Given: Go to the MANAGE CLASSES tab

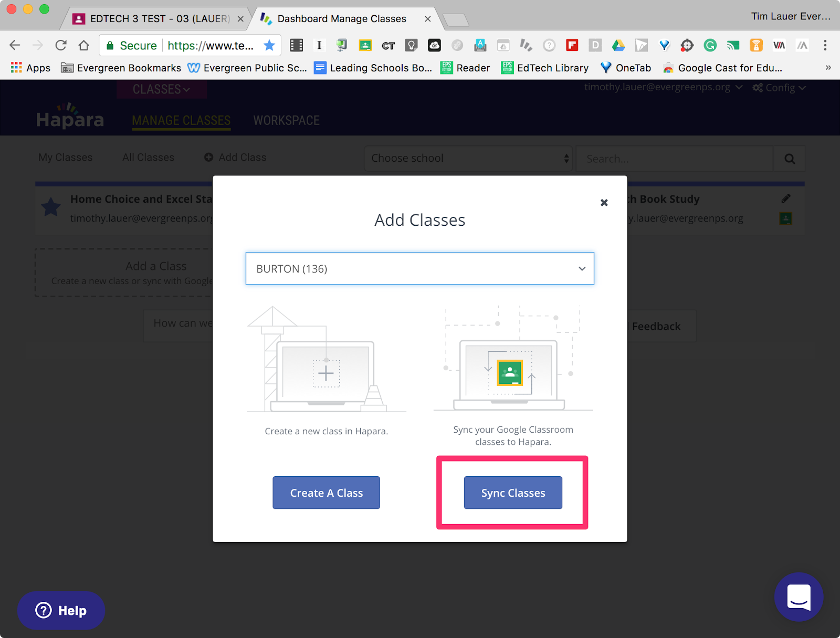Looking at the screenshot, I should (181, 121).
